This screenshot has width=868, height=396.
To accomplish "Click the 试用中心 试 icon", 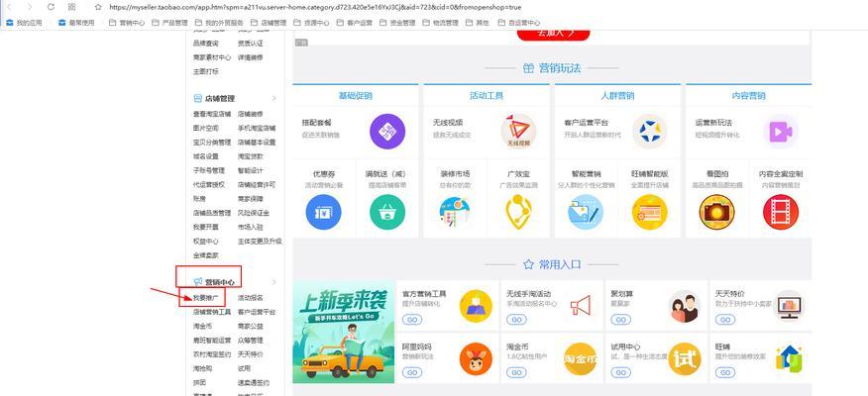I will pyautogui.click(x=685, y=358).
